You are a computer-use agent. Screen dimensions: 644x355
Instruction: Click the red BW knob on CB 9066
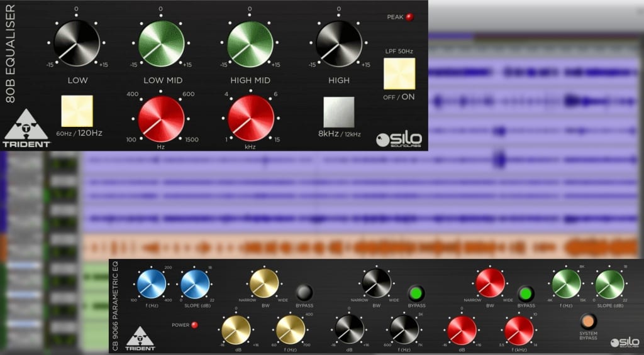point(490,283)
